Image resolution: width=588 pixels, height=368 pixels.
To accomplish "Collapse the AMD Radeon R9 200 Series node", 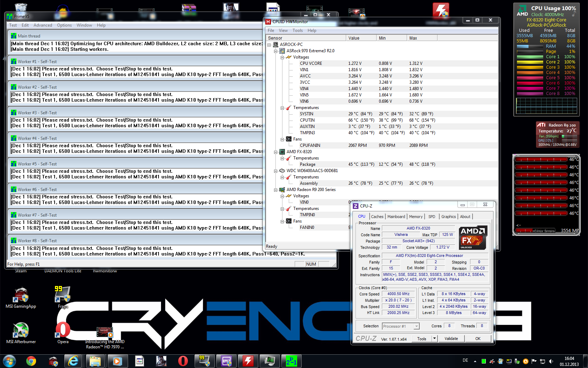I will pos(275,190).
